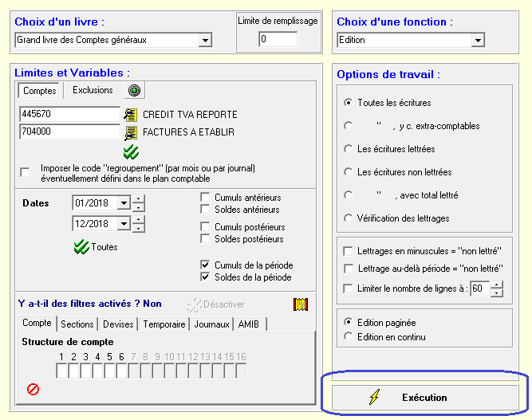Screen dimensions: 532x420
Task: Open the 01/2018 start date dropdown
Action: click(123, 203)
